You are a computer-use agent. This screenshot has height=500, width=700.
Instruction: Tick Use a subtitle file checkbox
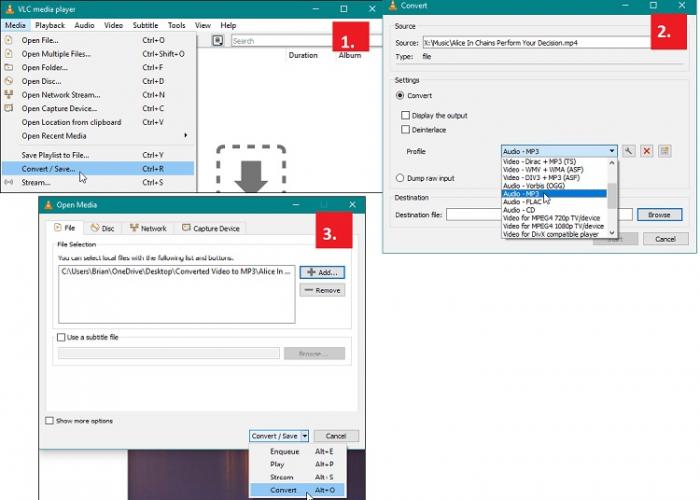[61, 337]
